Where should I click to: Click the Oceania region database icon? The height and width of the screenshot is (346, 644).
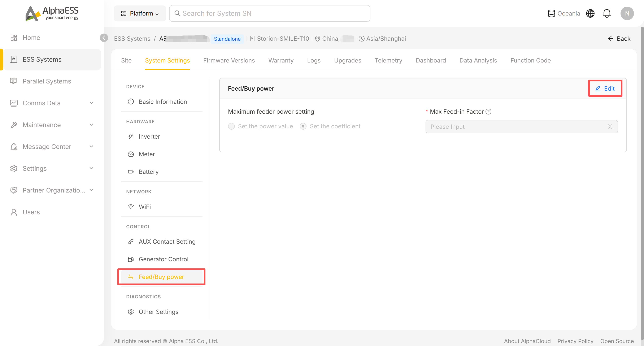point(551,13)
